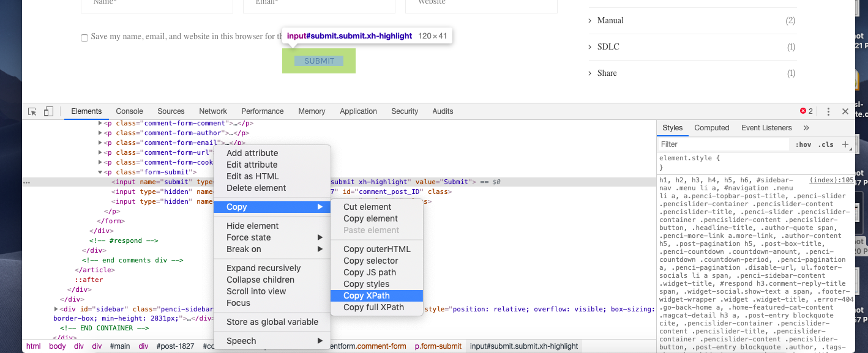
Task: Show more Styles pane tabs chevron
Action: (806, 128)
